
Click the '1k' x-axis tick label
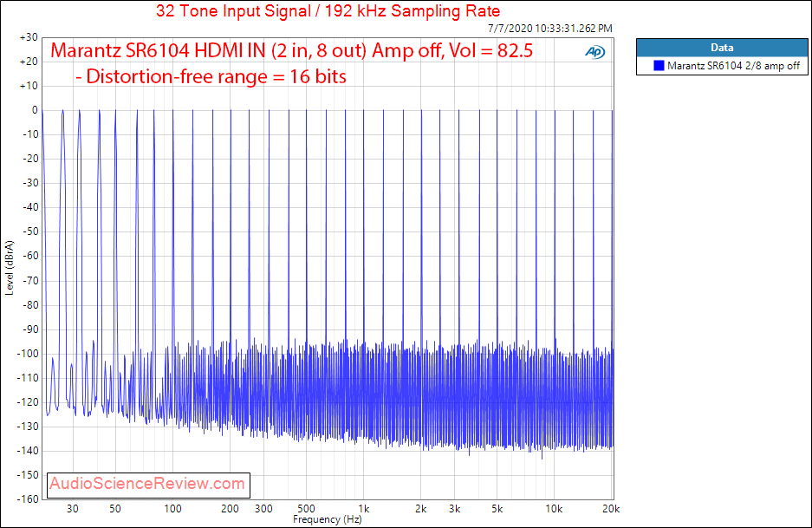point(363,509)
